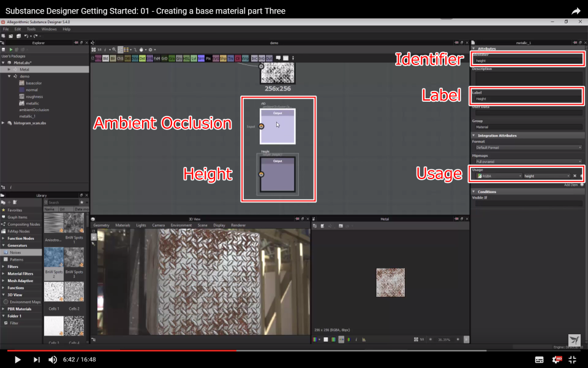Screen dimensions: 588x368
Task: Fit 2D view to window icon
Action: tap(416, 339)
